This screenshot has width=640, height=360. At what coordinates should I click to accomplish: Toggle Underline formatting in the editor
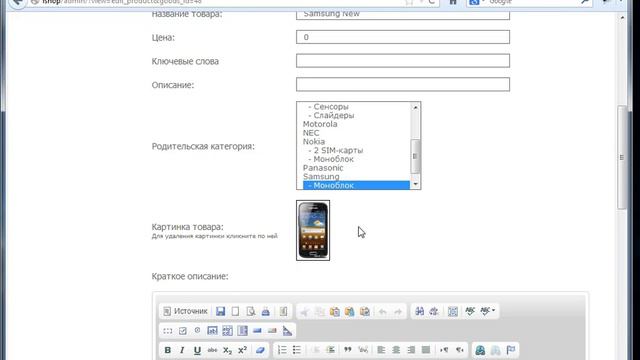pos(197,350)
